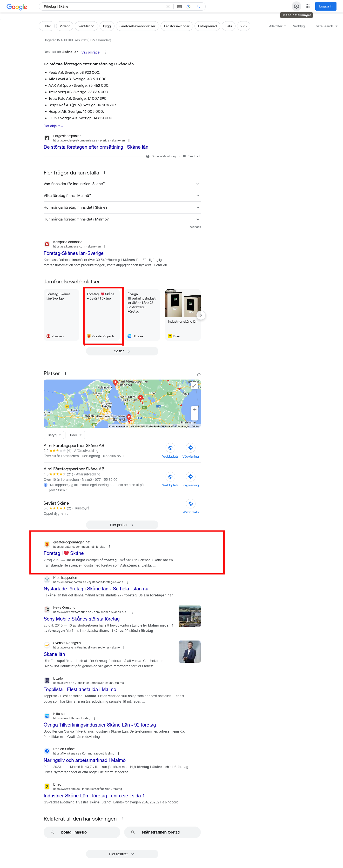Open Verktyg tools option

pos(298,26)
